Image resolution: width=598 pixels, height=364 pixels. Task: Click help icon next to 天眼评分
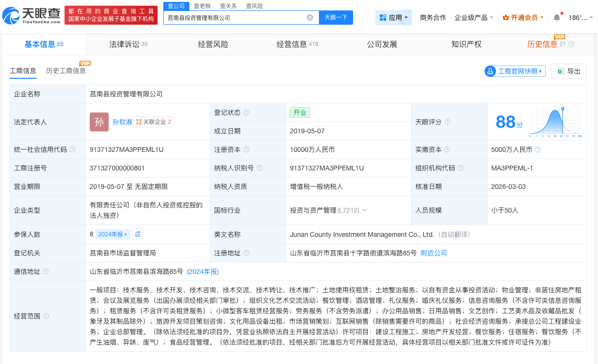coord(448,122)
